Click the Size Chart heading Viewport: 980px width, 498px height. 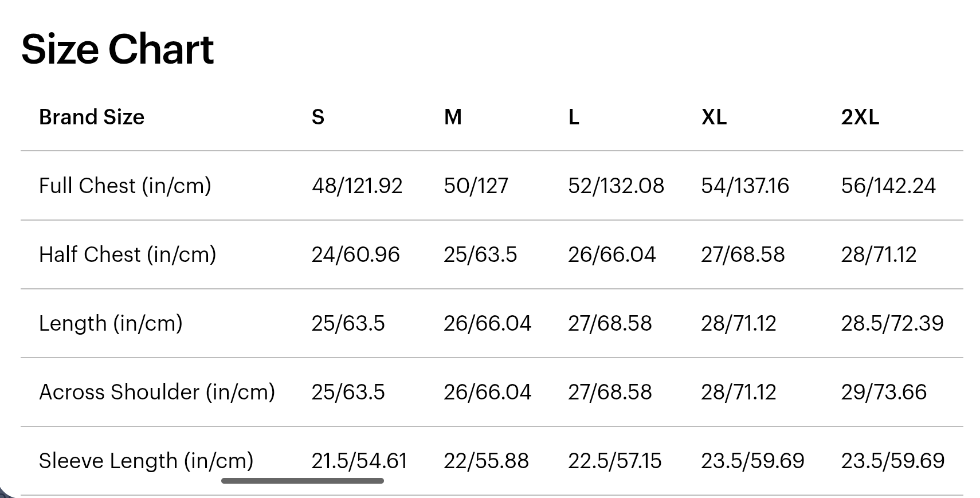coord(117,49)
